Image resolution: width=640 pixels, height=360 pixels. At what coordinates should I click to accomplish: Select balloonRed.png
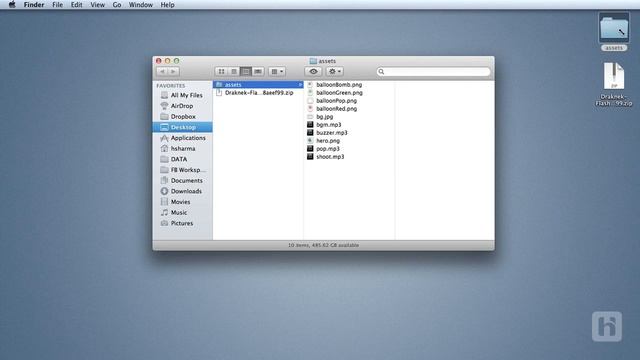336,109
